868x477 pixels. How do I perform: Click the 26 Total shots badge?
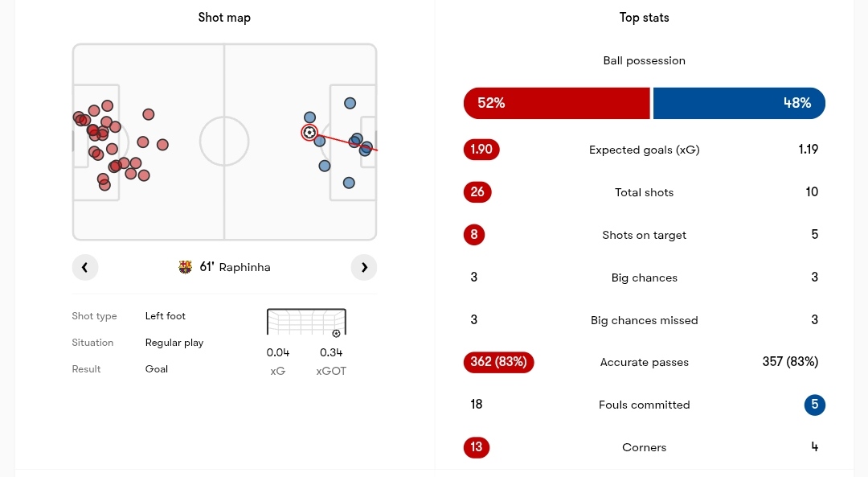point(478,192)
